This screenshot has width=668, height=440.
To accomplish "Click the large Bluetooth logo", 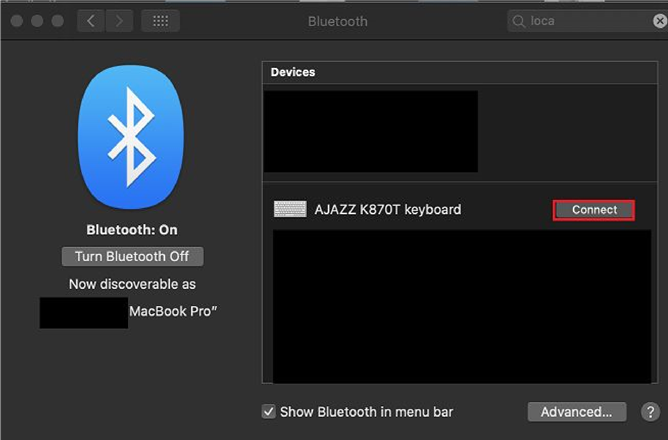I will tap(131, 137).
